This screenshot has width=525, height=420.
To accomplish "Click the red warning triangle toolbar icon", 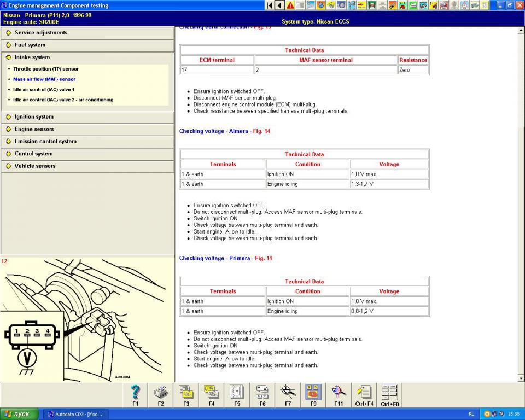I will pyautogui.click(x=290, y=5).
